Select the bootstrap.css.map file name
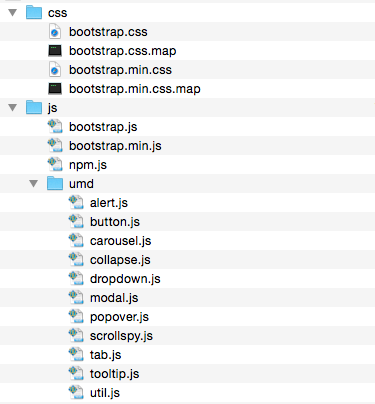The height and width of the screenshot is (404, 375). coord(123,51)
